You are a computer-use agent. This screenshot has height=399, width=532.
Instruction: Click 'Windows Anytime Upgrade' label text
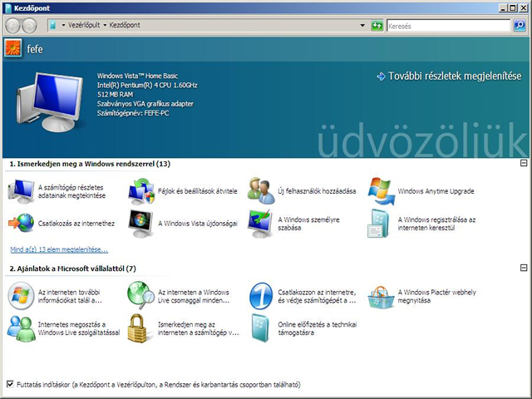(436, 191)
